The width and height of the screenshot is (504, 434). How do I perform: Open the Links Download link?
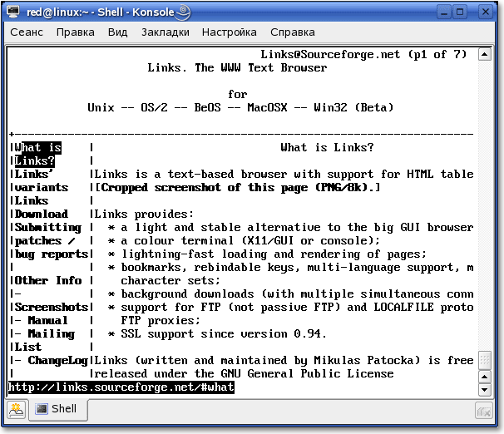click(42, 207)
